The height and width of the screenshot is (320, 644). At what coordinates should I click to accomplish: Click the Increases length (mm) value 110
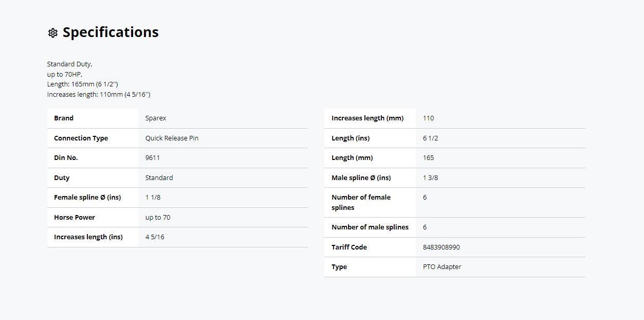coord(428,118)
